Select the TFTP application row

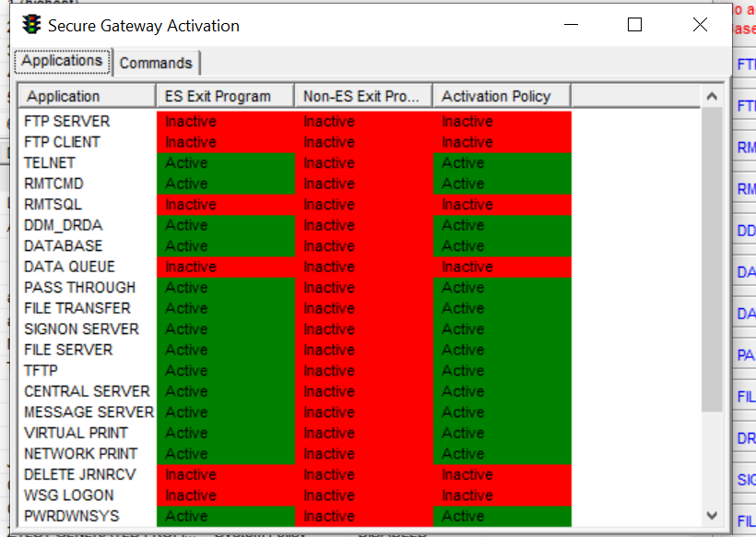tap(295, 371)
